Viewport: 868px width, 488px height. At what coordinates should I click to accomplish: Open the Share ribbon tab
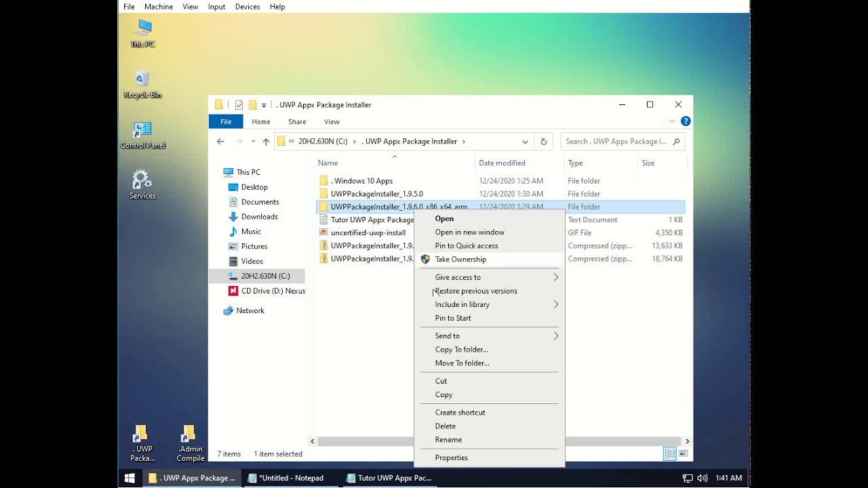[x=297, y=122]
